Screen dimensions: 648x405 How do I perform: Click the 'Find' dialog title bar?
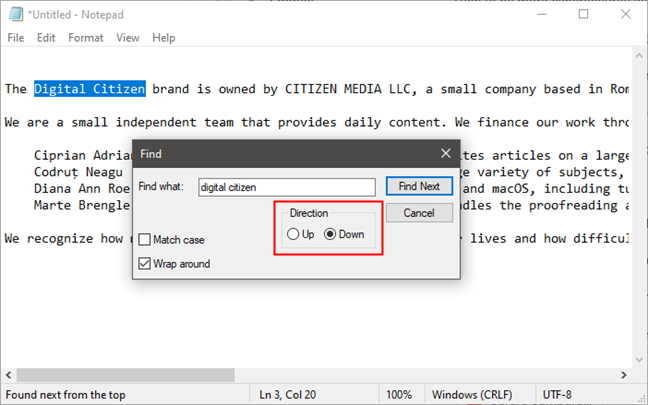(296, 154)
